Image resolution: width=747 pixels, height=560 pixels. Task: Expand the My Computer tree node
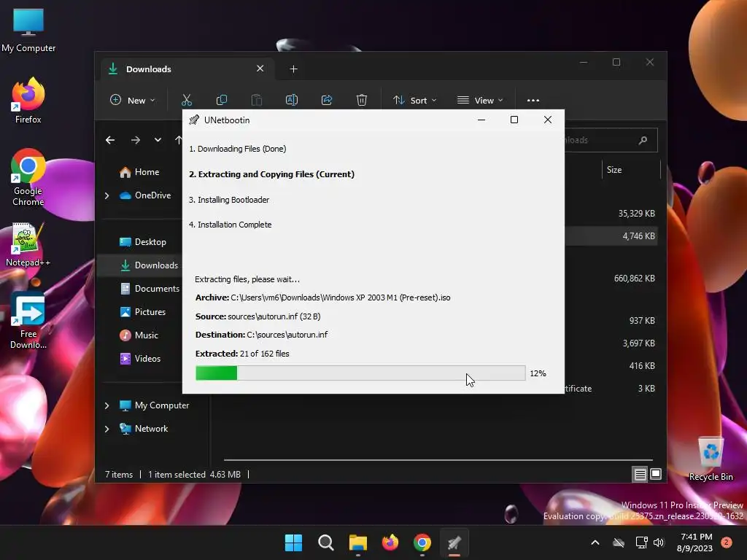(x=107, y=405)
